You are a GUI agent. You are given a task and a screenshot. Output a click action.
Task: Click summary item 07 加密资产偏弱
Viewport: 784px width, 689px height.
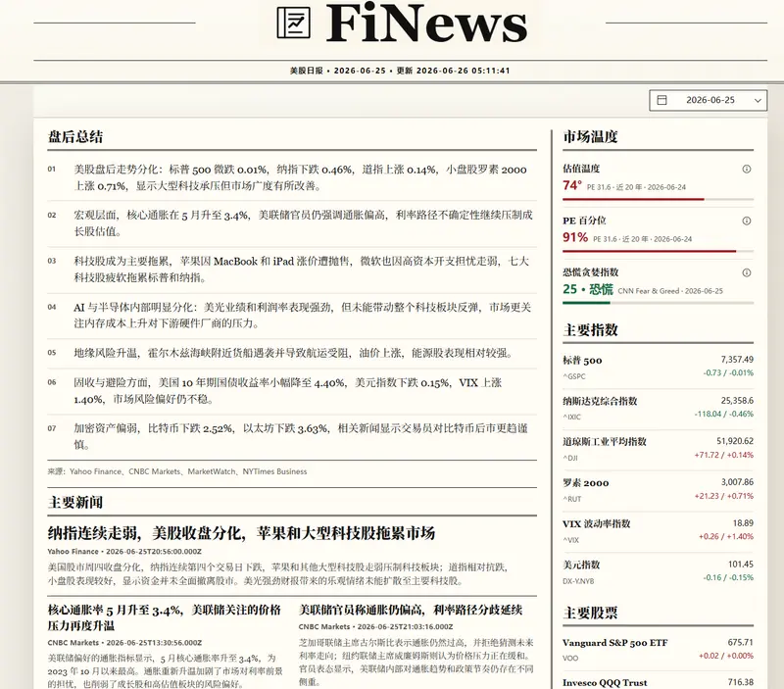(292, 436)
